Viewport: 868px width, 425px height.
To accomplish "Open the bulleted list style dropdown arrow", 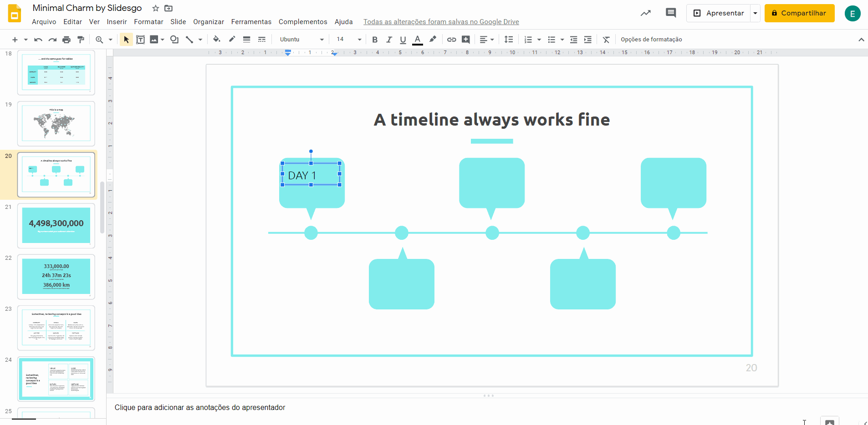I will (562, 40).
